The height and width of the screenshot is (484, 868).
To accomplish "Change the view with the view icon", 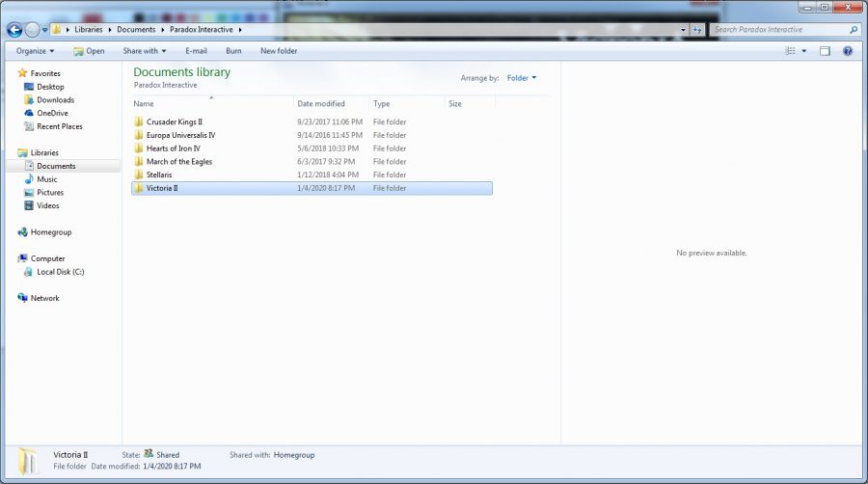I will (791, 51).
